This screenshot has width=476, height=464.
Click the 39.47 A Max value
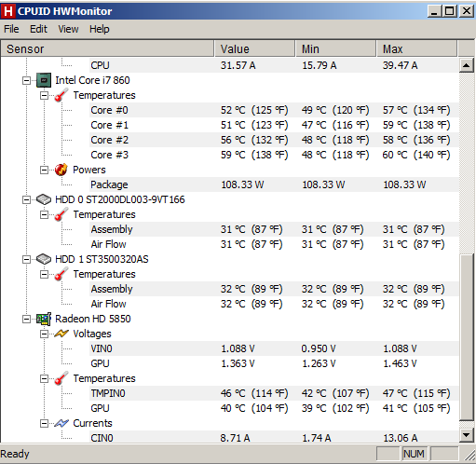click(400, 65)
